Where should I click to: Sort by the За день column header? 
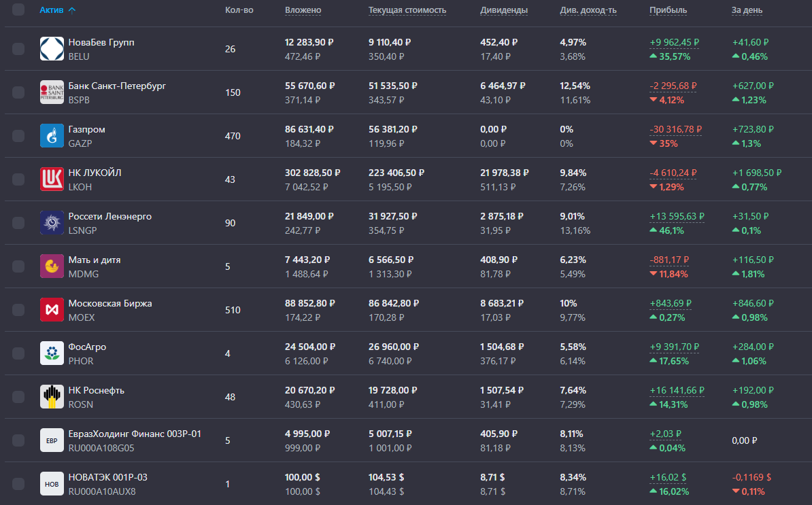coord(747,10)
